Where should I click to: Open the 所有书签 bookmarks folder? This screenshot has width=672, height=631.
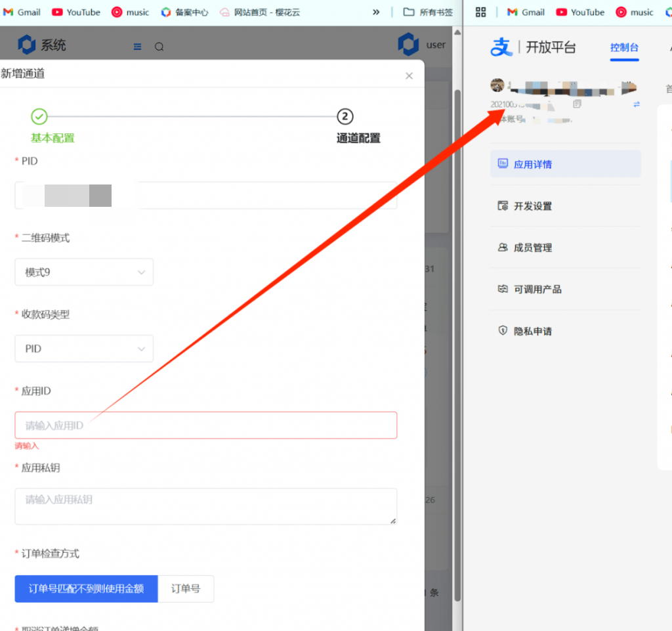point(428,12)
